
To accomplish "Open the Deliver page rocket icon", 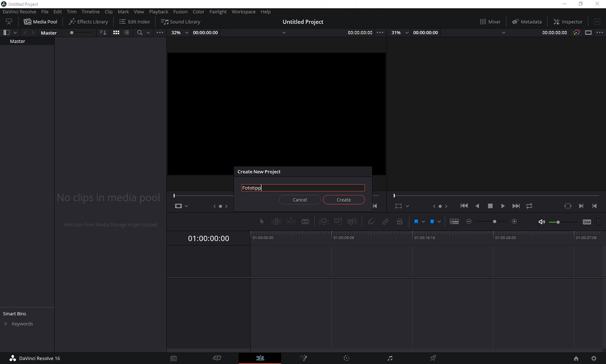I will (x=433, y=358).
